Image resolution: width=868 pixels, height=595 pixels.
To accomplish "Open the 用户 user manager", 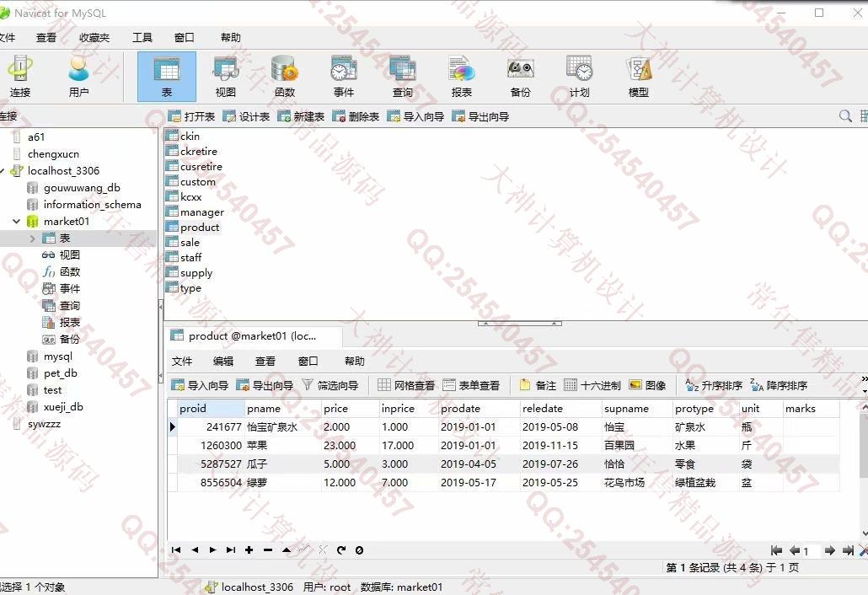I will pyautogui.click(x=78, y=77).
